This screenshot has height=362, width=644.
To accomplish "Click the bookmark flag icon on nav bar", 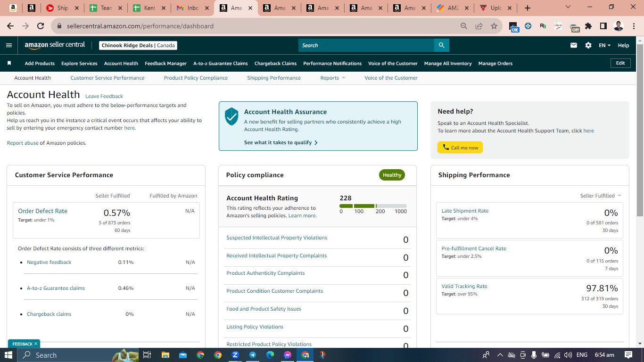I will click(9, 63).
